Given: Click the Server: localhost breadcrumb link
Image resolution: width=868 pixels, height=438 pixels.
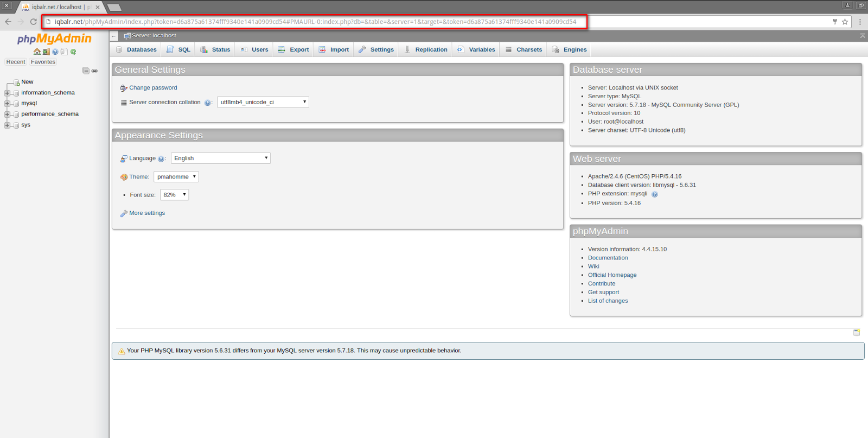Looking at the screenshot, I should point(154,36).
